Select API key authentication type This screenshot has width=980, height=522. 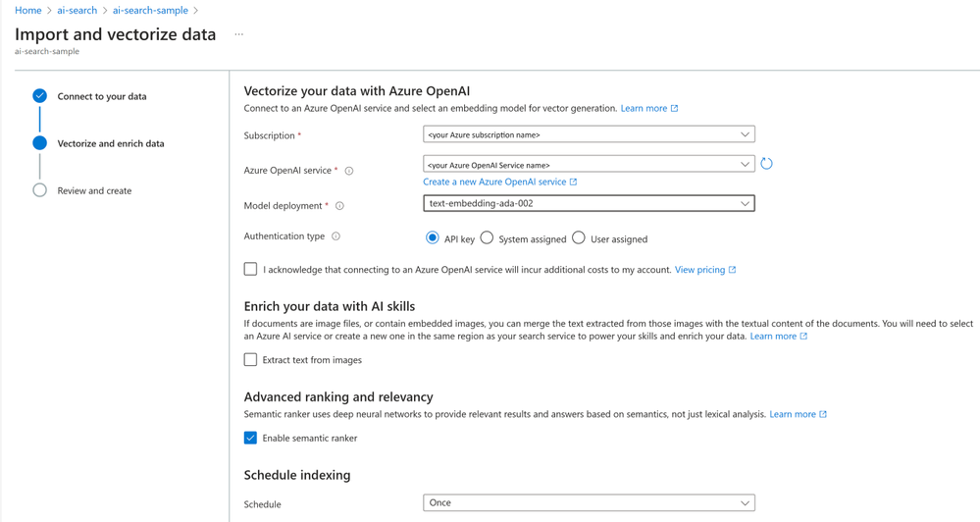point(432,238)
